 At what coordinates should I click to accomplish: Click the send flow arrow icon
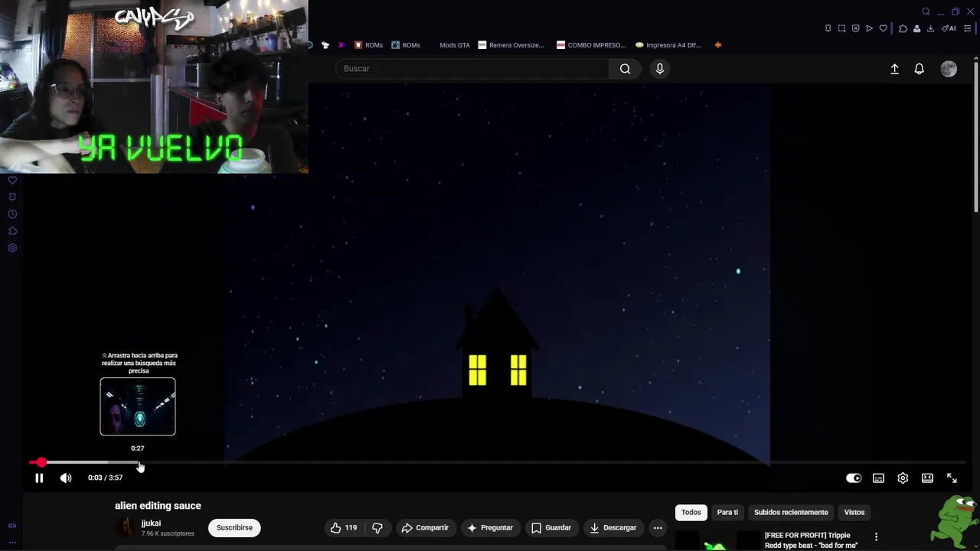click(869, 28)
